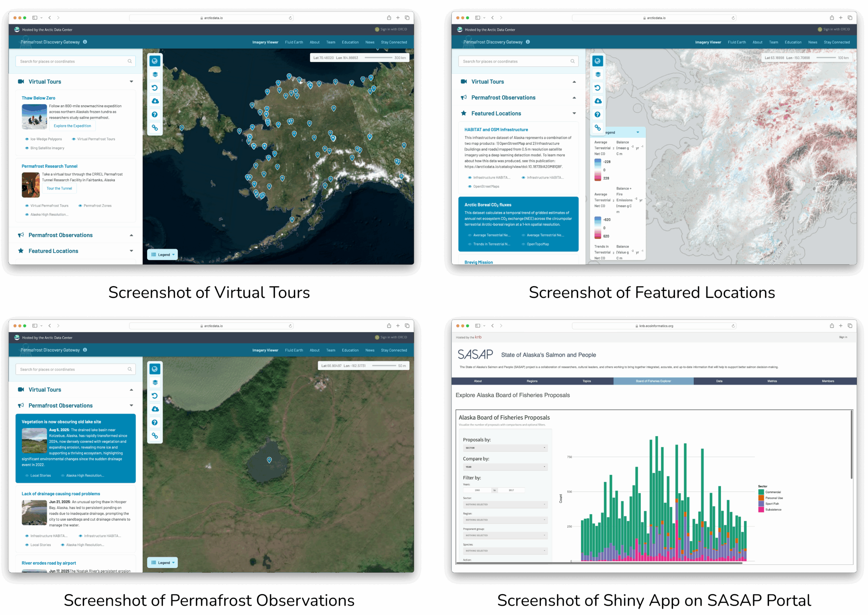Switch to the Board of Fisheries Explorer tab
Image resolution: width=868 pixels, height=615 pixels.
point(653,381)
